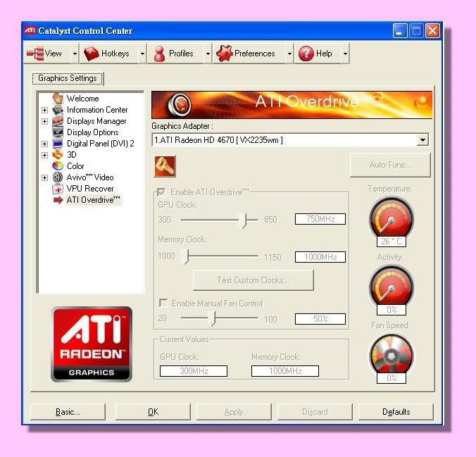Viewport: 476px width, 457px height.
Task: Click the Temperature gauge dial
Action: [x=391, y=218]
